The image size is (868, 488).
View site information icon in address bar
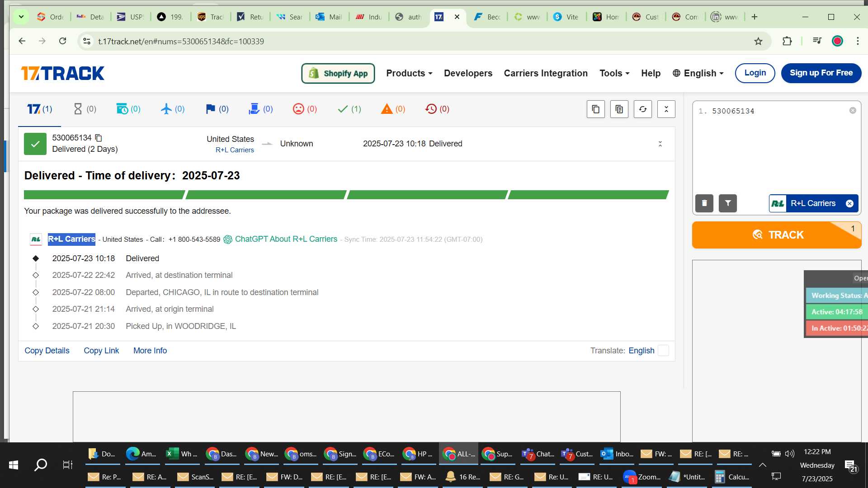[x=86, y=41]
